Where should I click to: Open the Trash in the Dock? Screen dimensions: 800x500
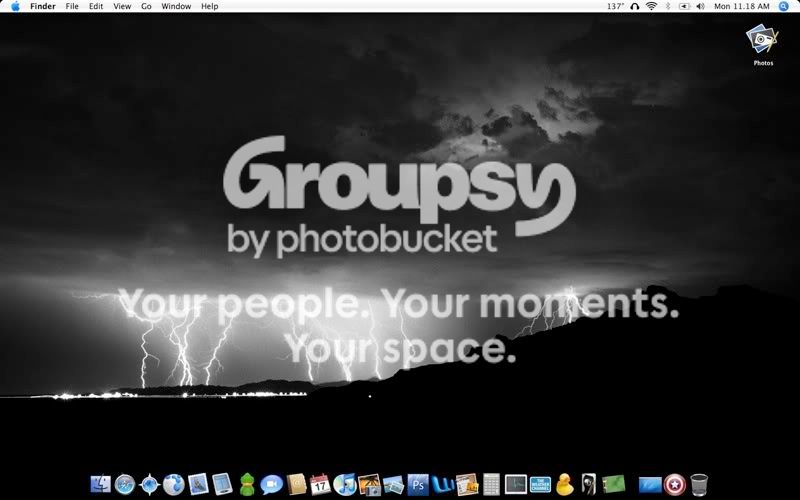(x=699, y=484)
